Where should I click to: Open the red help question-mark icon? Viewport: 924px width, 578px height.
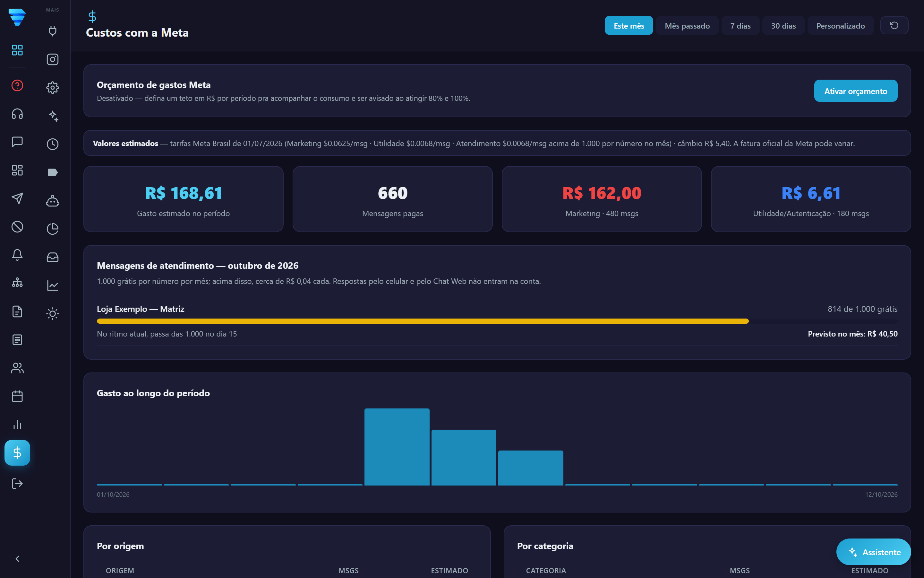(17, 85)
